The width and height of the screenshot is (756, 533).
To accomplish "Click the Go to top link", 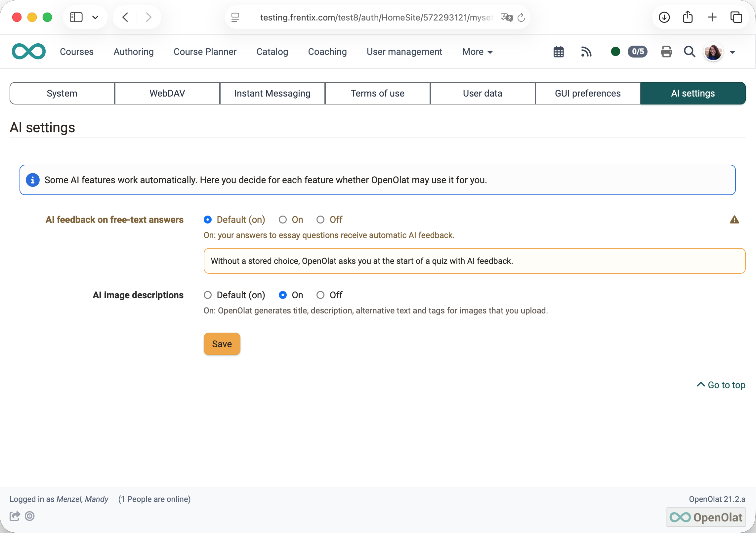I will [721, 385].
